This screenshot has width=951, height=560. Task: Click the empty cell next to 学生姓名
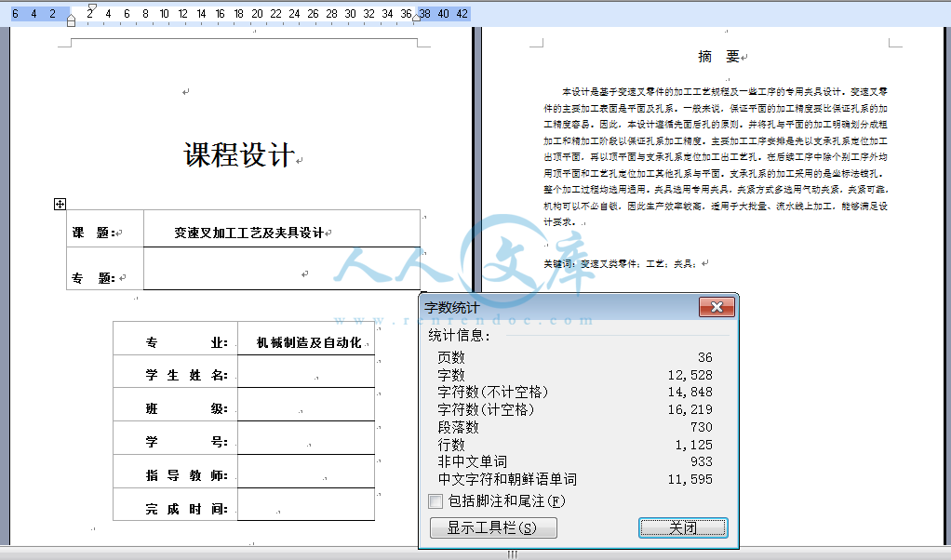tap(305, 371)
